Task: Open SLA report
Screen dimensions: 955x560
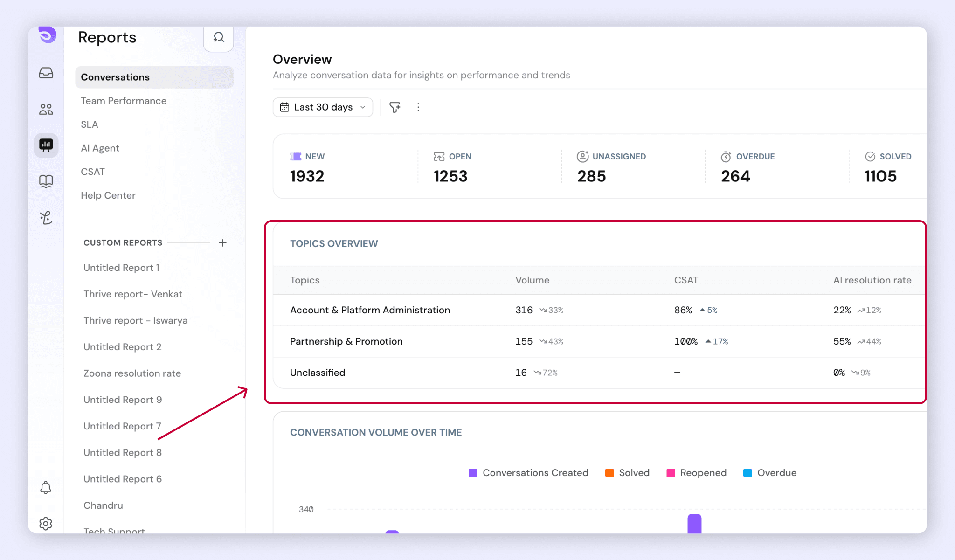Action: click(90, 124)
